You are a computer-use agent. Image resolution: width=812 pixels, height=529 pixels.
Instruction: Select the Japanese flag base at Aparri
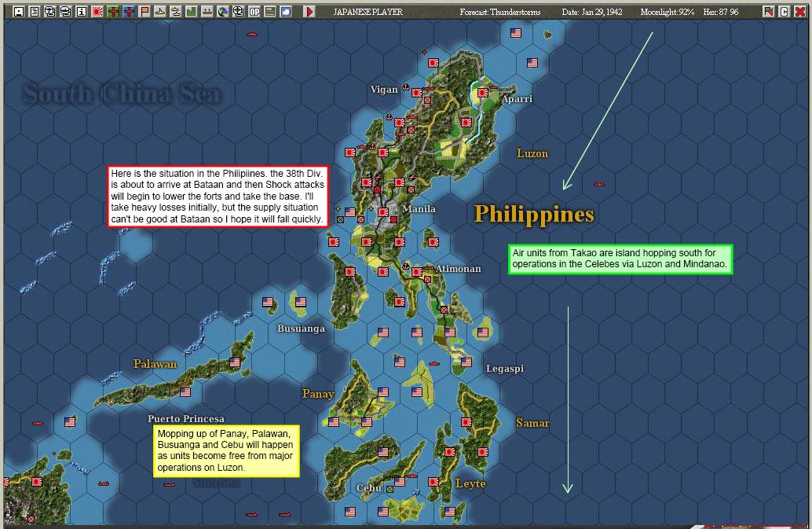[483, 93]
